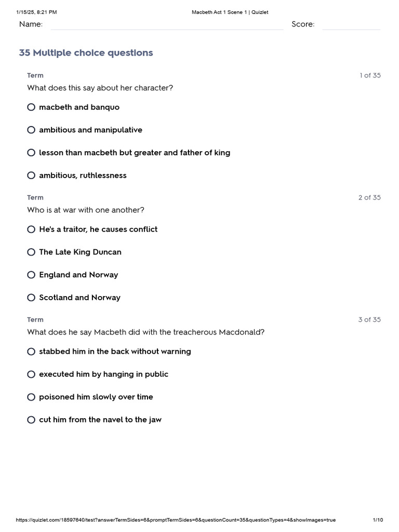Pick the 'ambitious, ruthlessness' answer

[x=31, y=176]
